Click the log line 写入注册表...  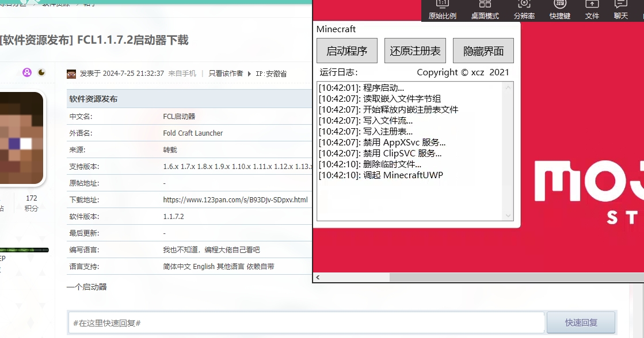(365, 132)
